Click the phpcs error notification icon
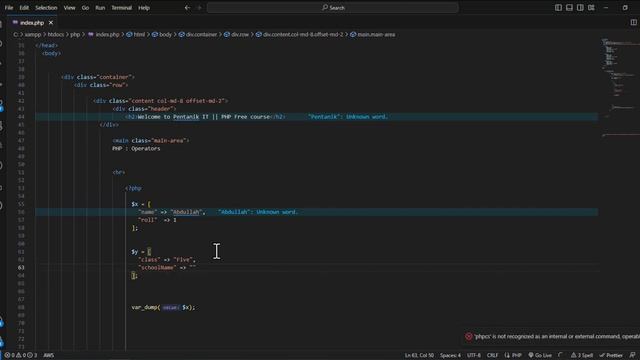The image size is (640, 360). click(469, 337)
